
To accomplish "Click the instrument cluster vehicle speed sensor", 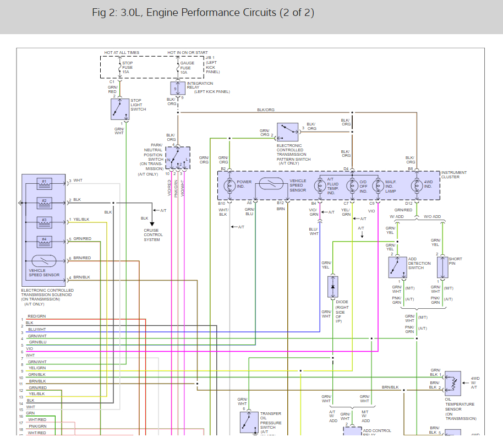I will [271, 185].
